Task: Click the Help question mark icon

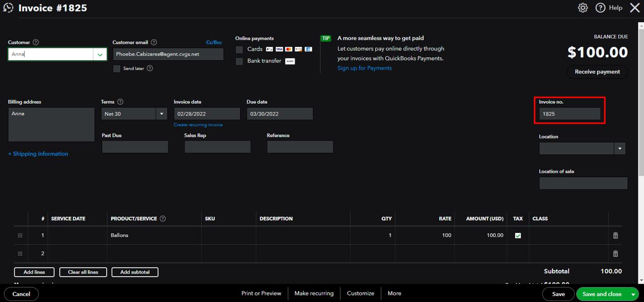Action: click(601, 8)
